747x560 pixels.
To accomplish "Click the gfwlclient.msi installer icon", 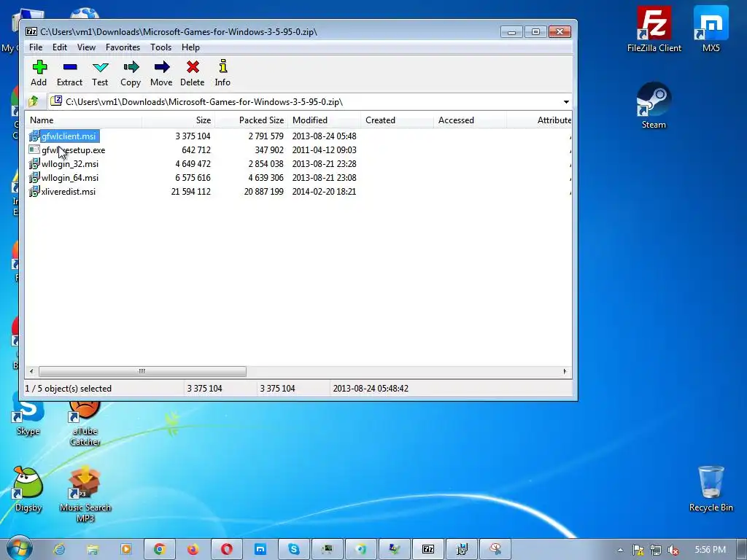I will [x=34, y=136].
